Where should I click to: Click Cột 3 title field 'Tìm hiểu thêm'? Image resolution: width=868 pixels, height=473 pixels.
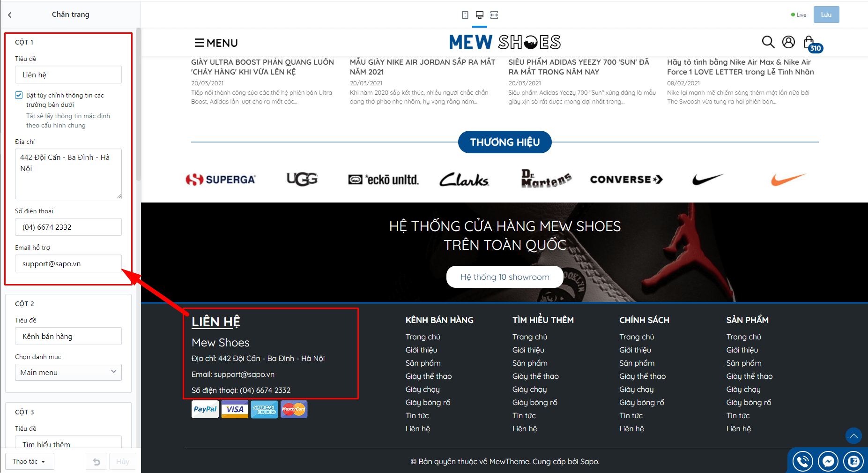point(68,443)
